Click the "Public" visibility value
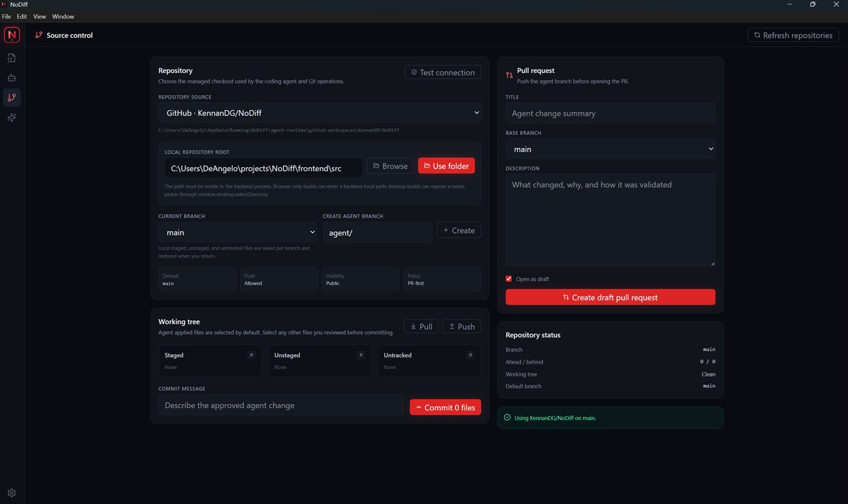 pos(333,283)
